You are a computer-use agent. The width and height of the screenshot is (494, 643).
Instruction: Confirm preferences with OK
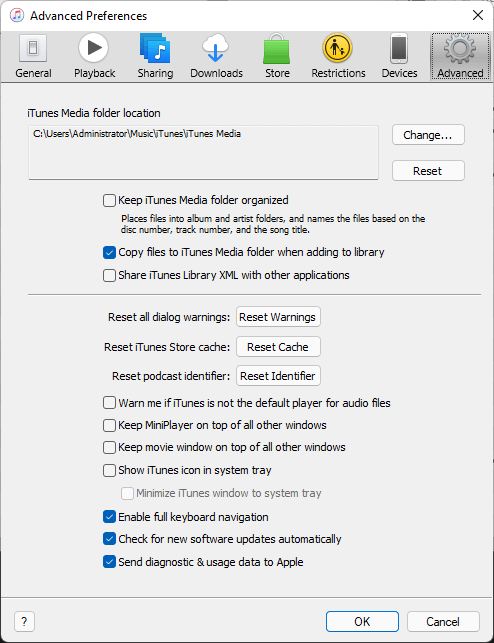pyautogui.click(x=362, y=622)
